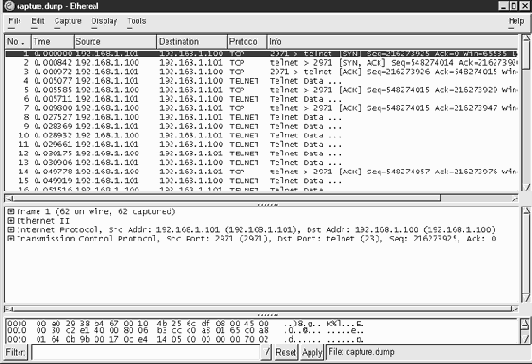Click the Apply filter button
The height and width of the screenshot is (364, 532).
311,352
